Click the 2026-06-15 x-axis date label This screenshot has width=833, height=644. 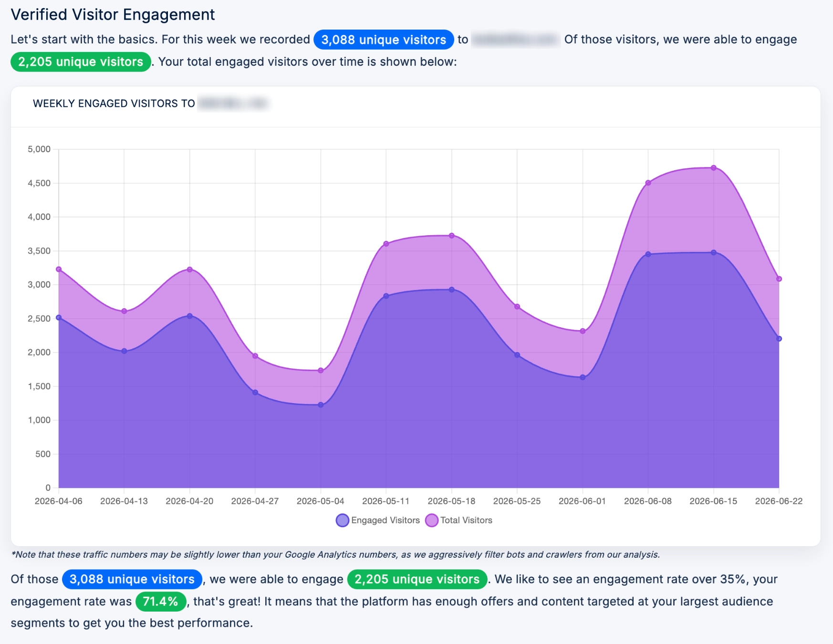pyautogui.click(x=714, y=501)
